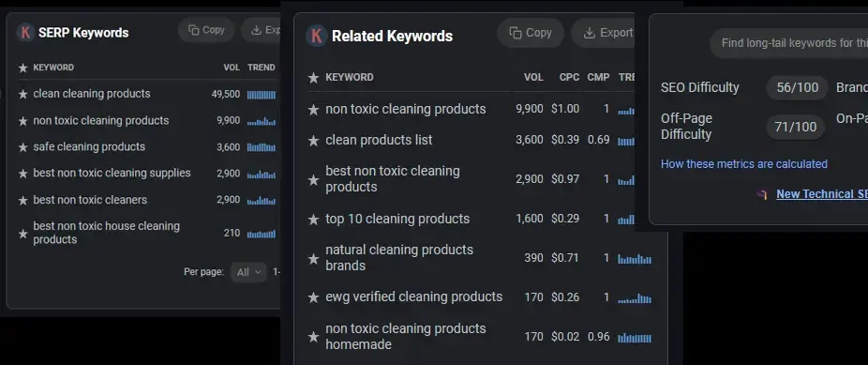The width and height of the screenshot is (868, 365).
Task: Click star icon in SERP Keywords header
Action: (22, 68)
